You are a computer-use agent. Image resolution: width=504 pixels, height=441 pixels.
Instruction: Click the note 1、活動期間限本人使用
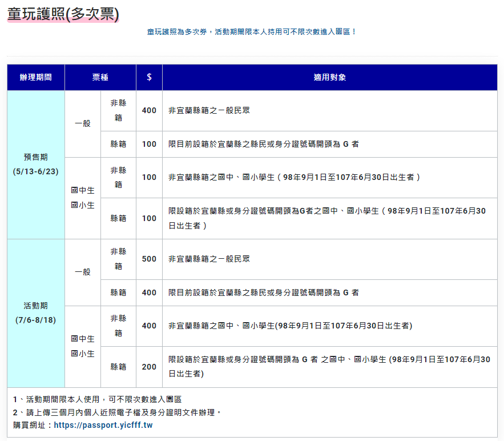pyautogui.click(x=98, y=399)
